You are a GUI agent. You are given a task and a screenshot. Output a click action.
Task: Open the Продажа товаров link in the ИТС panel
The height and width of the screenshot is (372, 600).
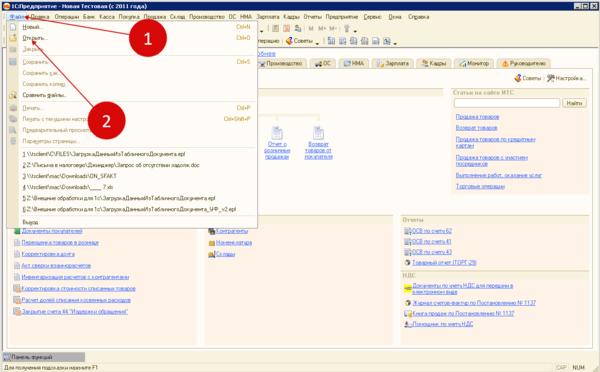click(x=477, y=117)
